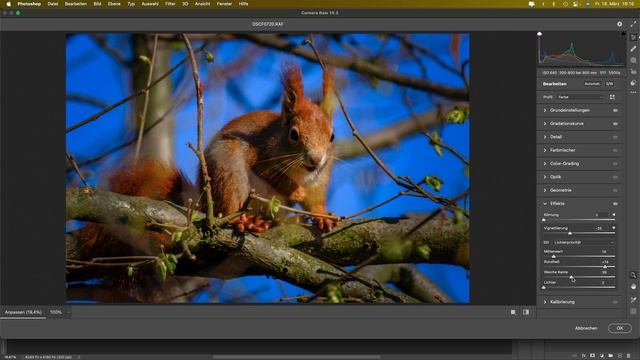
Task: Expand the Farbmischer section
Action: click(x=545, y=150)
